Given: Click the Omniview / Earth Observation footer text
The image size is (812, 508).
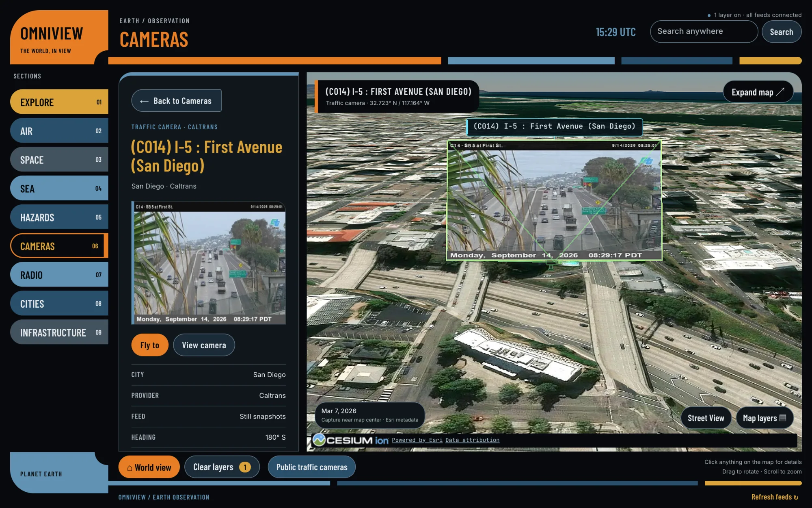Looking at the screenshot, I should [164, 497].
